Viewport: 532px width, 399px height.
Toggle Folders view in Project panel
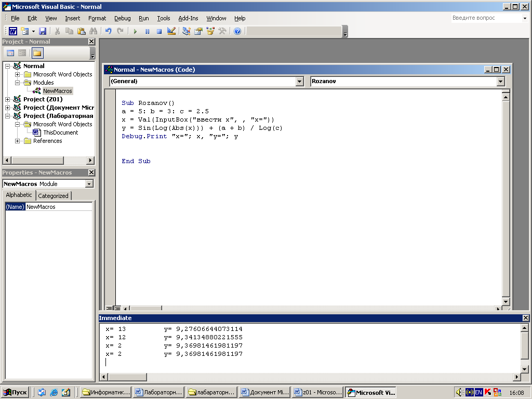click(37, 53)
